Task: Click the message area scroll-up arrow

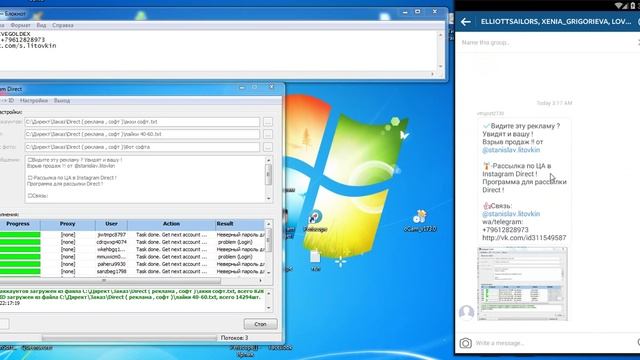Action: point(269,160)
